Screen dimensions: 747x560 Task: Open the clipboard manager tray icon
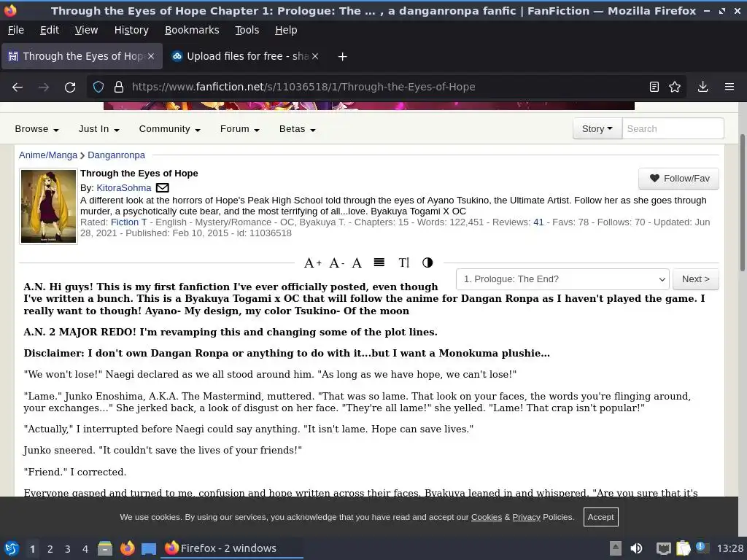[x=683, y=548]
